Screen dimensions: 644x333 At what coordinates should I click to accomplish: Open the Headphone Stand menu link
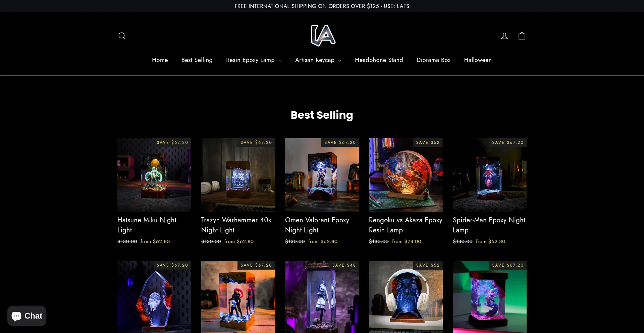(379, 60)
